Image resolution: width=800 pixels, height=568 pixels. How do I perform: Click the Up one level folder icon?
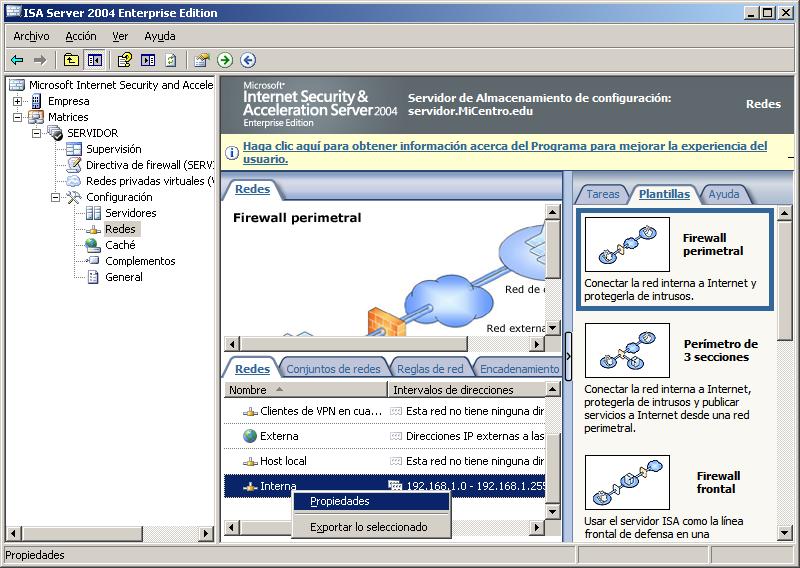[71, 60]
